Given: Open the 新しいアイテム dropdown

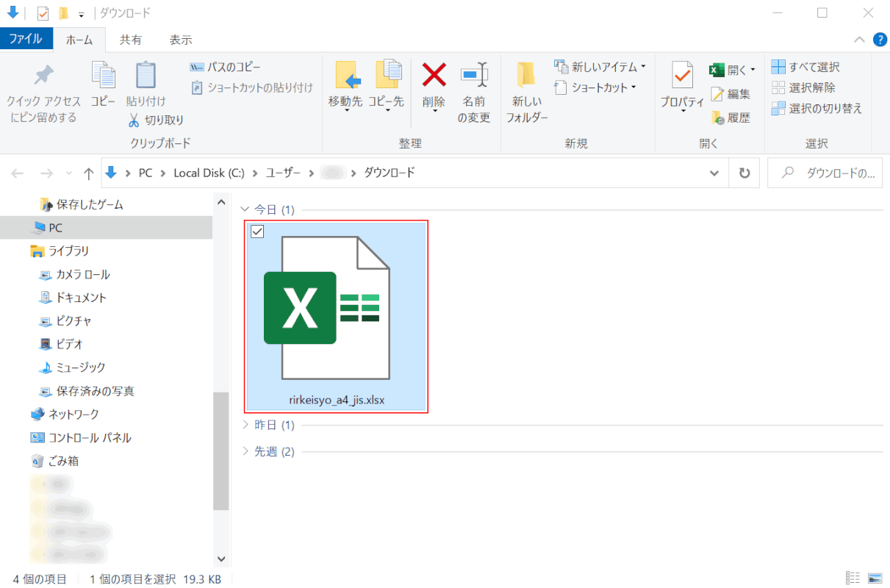Looking at the screenshot, I should [x=600, y=67].
